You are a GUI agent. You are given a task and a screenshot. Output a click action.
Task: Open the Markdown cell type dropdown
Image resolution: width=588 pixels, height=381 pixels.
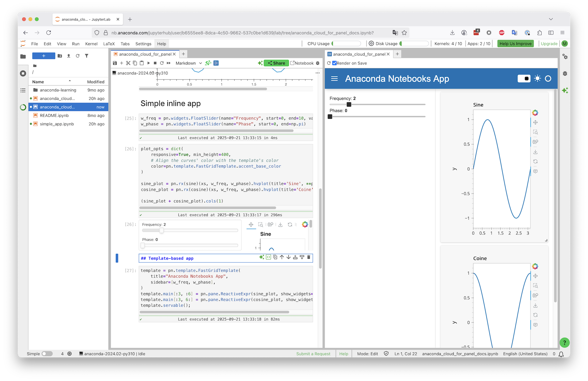coord(189,63)
